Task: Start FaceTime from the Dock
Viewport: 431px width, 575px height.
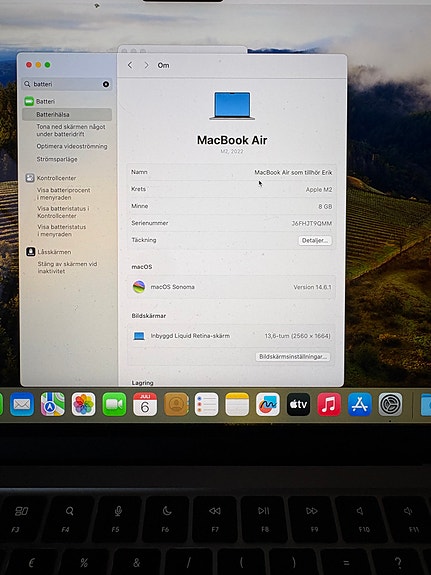Action: pyautogui.click(x=114, y=404)
